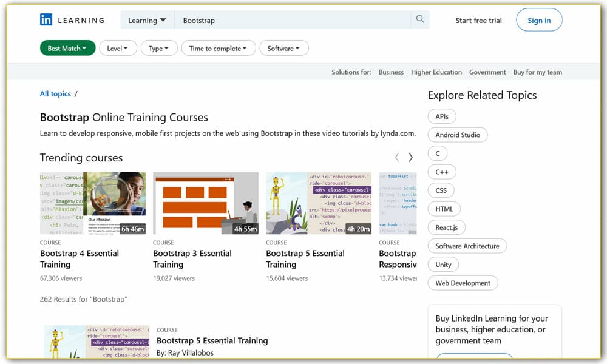Click inside the Bootstrap search field
607x364 pixels.
pos(273,19)
